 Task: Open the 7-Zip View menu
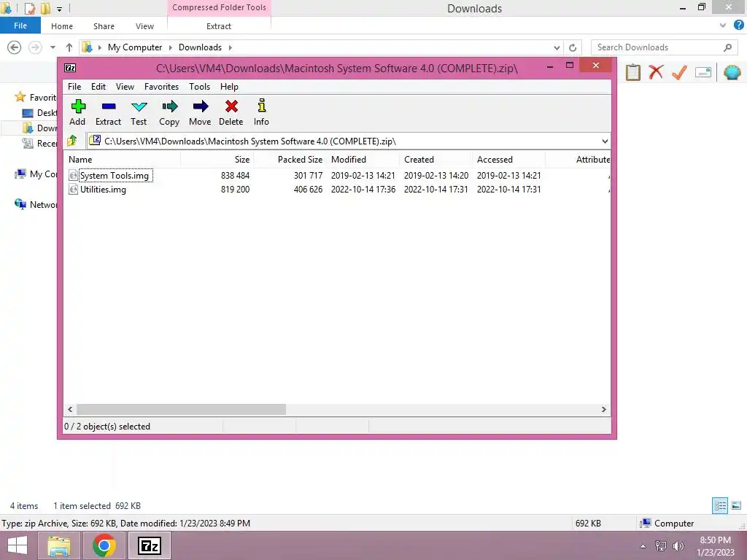pos(125,87)
